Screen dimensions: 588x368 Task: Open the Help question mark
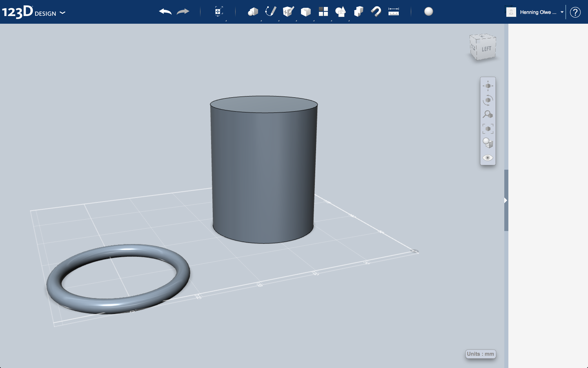point(575,12)
